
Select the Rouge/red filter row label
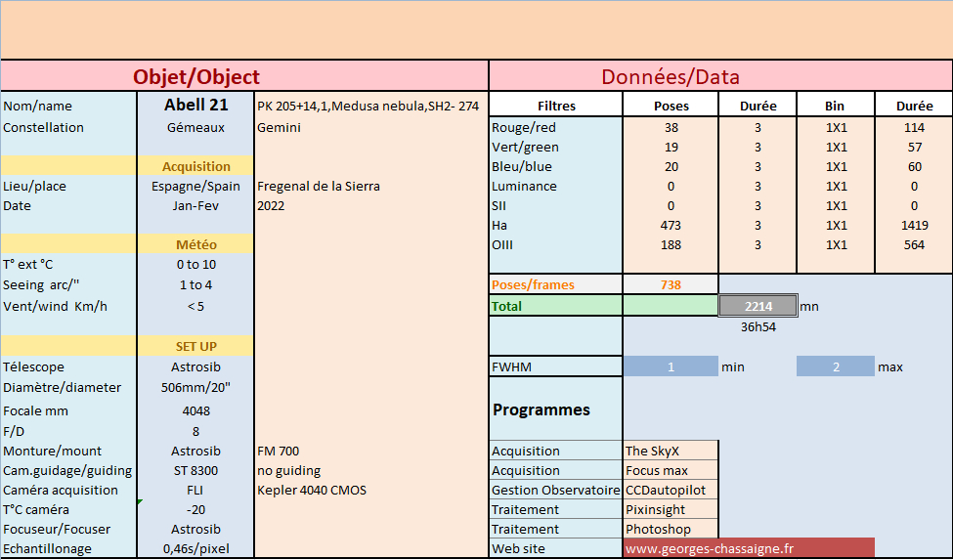(x=555, y=128)
